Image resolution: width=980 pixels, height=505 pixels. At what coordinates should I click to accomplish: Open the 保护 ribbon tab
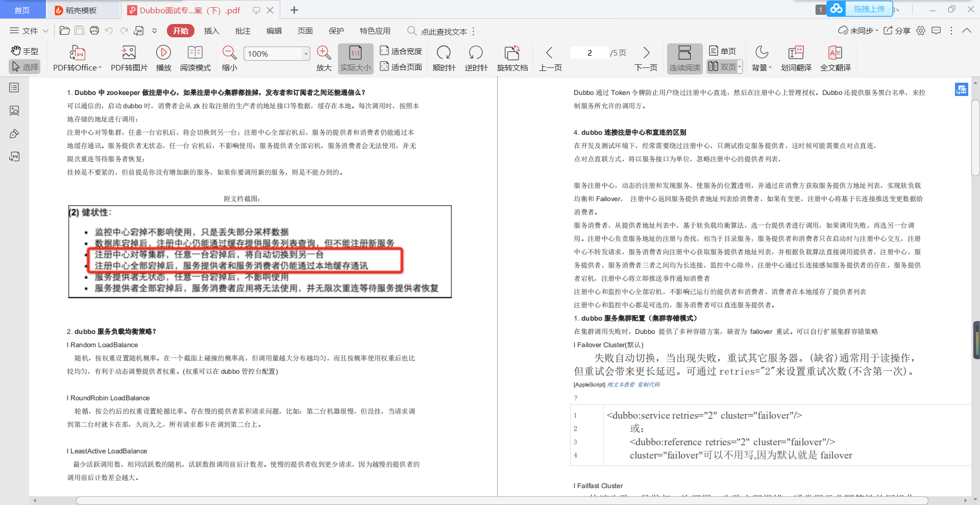[336, 31]
